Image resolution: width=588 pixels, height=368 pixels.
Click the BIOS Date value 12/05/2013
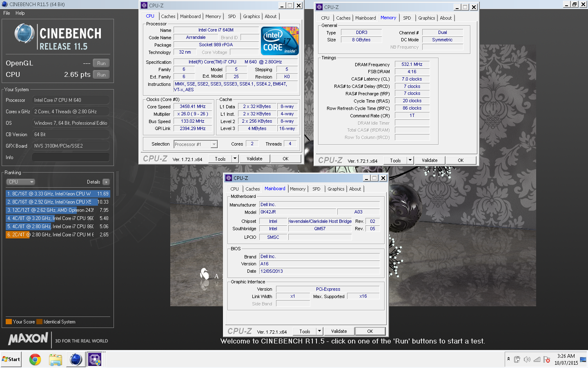[x=320, y=271]
